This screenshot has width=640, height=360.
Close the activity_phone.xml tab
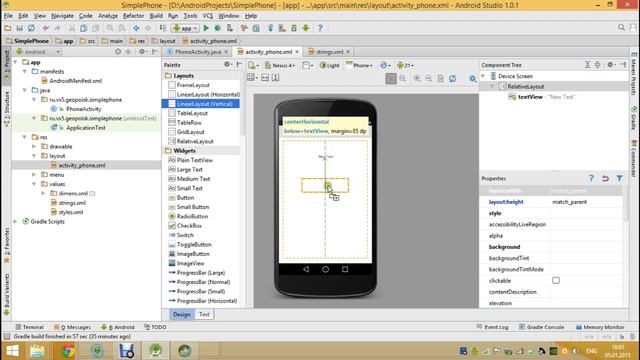click(297, 52)
